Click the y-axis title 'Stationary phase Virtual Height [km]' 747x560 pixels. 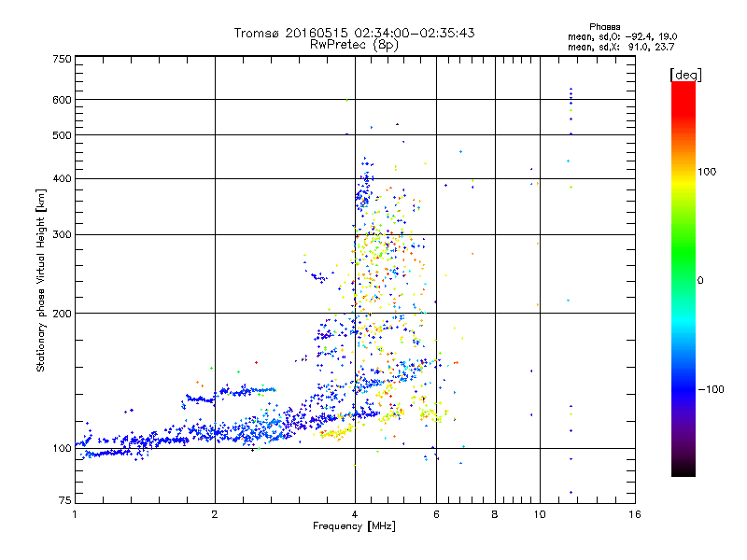(x=40, y=280)
